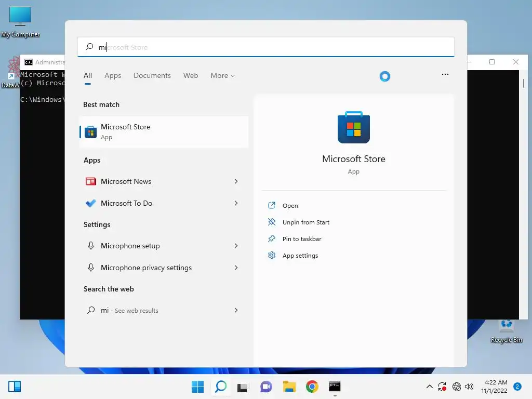Click the Microsoft News app icon
Viewport: 532px width, 399px height.
point(90,181)
